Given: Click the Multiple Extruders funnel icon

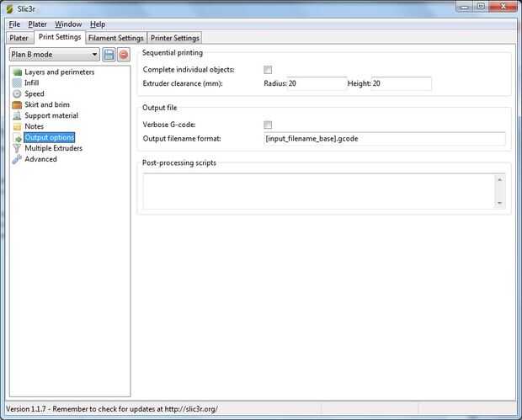Looking at the screenshot, I should pyautogui.click(x=17, y=148).
